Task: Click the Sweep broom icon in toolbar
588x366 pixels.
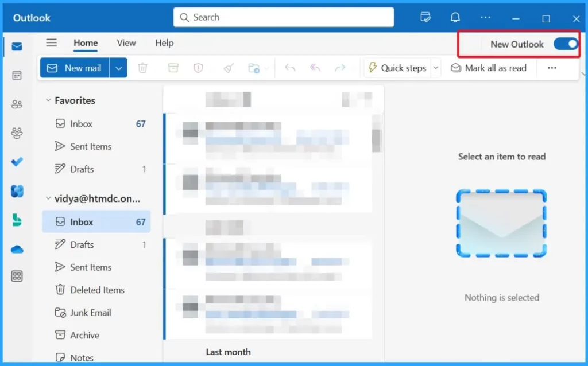Action: (229, 68)
